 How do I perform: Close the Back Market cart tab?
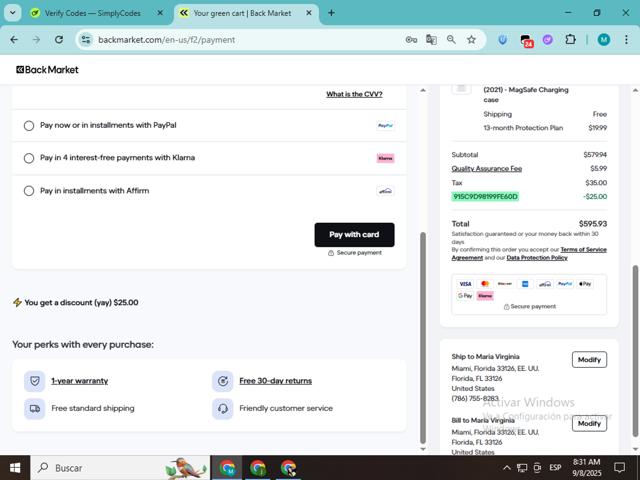[309, 13]
